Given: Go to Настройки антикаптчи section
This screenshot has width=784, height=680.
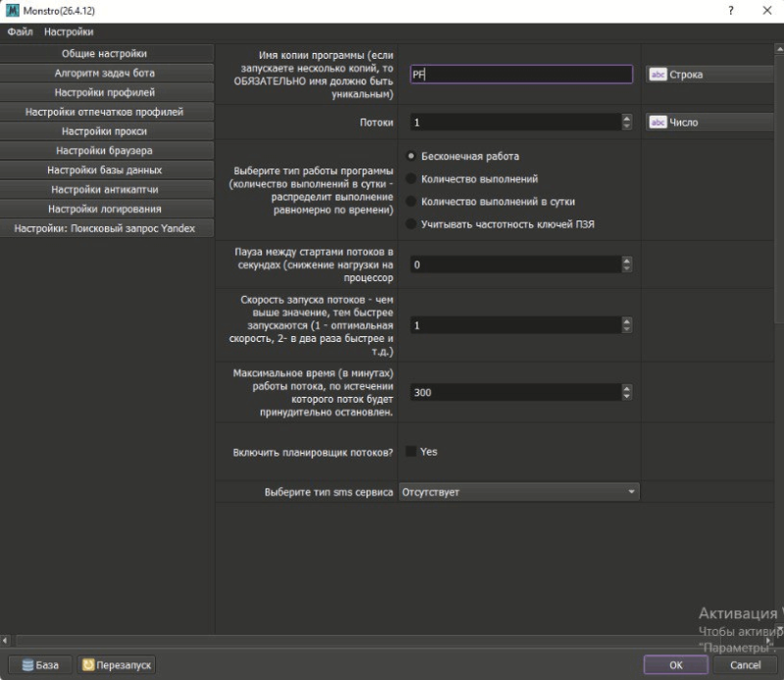Looking at the screenshot, I should click(x=105, y=189).
